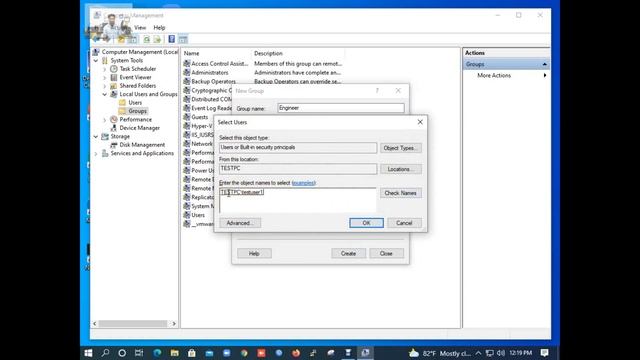Expand Services and Applications node
The height and width of the screenshot is (360, 640).
click(96, 154)
